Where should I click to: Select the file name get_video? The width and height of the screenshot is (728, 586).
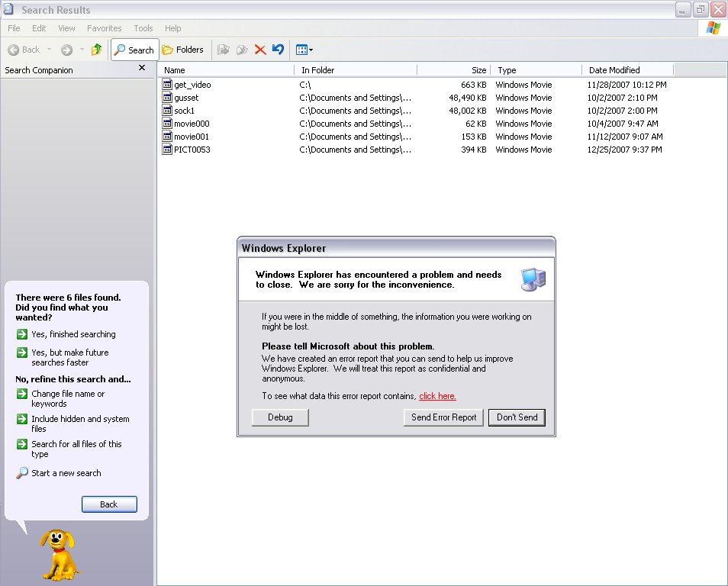[192, 85]
